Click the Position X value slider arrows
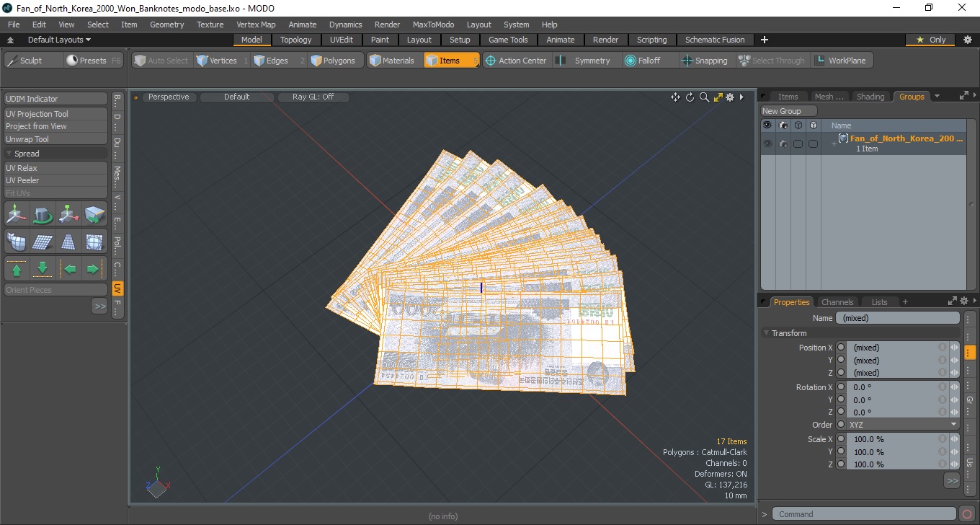Image resolution: width=980 pixels, height=525 pixels. tap(955, 348)
